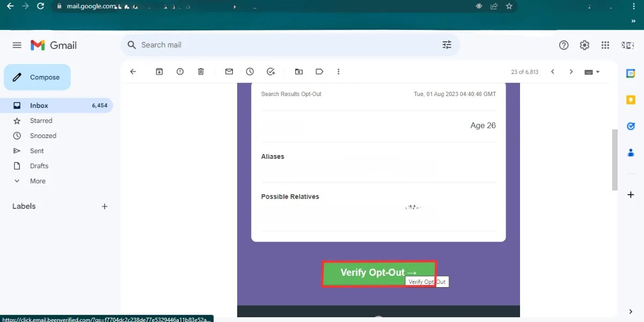The width and height of the screenshot is (644, 322).
Task: Click the 'Age 26' text
Action: [483, 126]
